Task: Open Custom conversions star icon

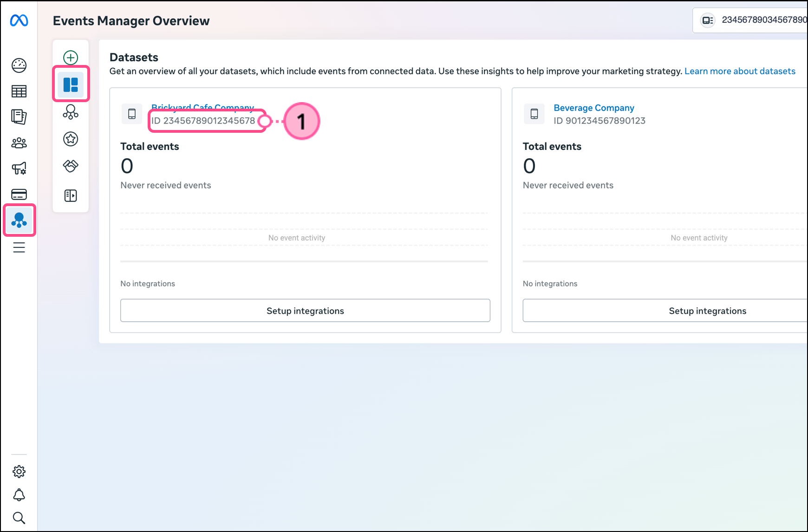Action: (x=71, y=139)
